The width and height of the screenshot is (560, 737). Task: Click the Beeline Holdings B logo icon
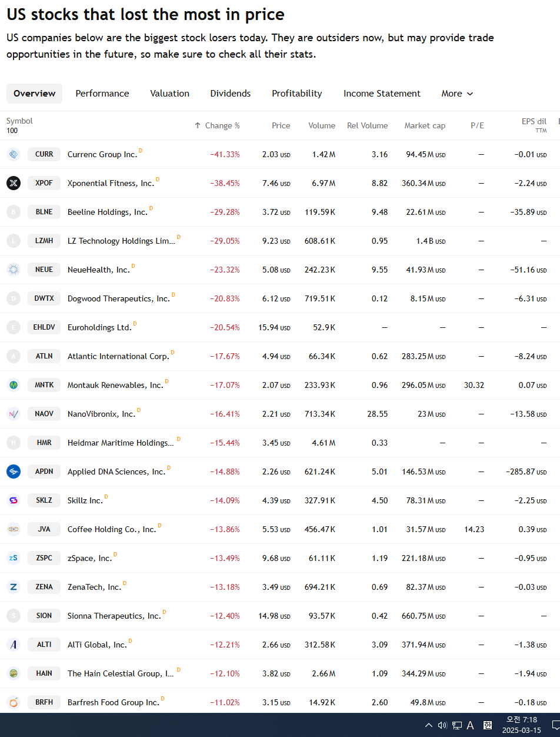[x=14, y=212]
